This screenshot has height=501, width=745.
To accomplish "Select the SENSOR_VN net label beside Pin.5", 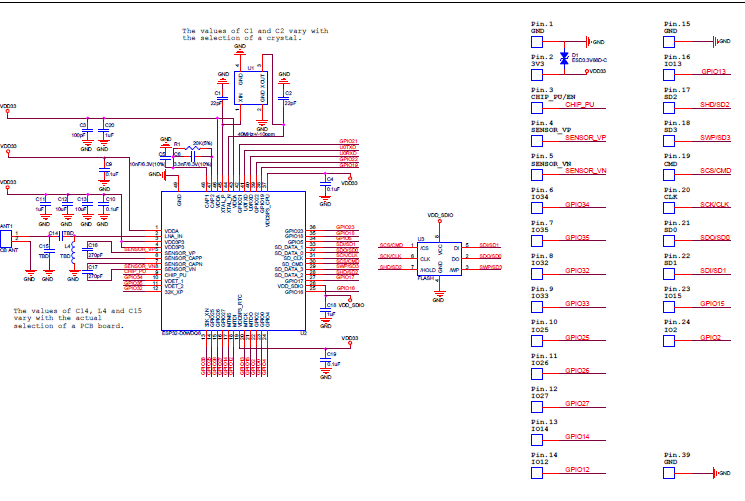I will (x=585, y=170).
